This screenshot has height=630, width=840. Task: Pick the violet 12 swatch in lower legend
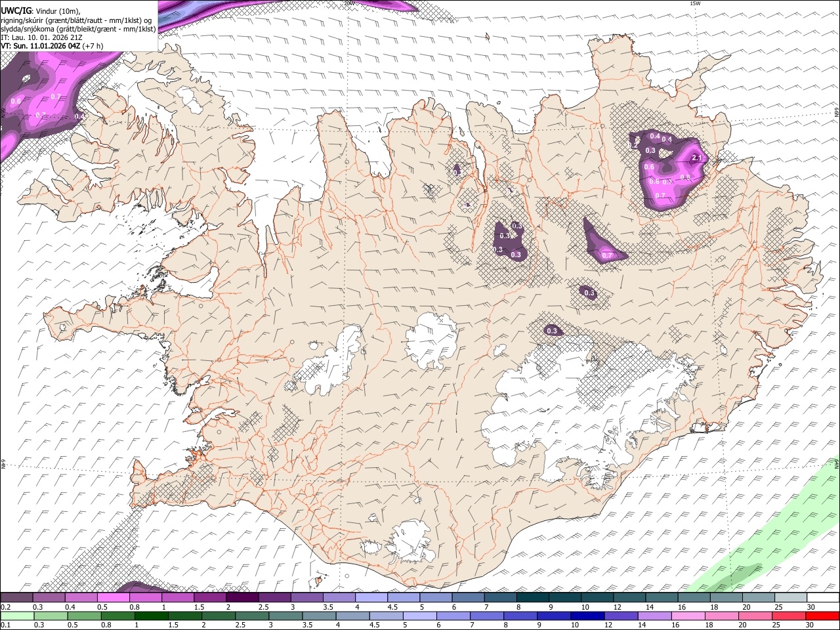tap(621, 616)
